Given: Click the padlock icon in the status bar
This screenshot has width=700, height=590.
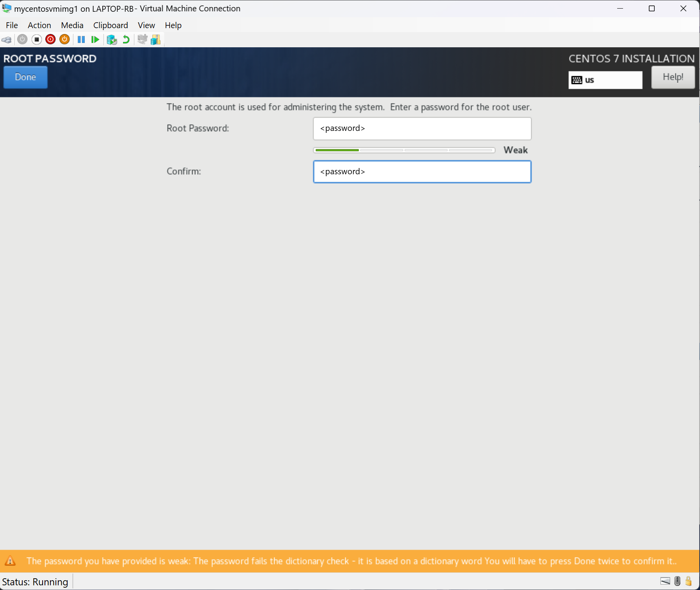Looking at the screenshot, I should (x=689, y=581).
